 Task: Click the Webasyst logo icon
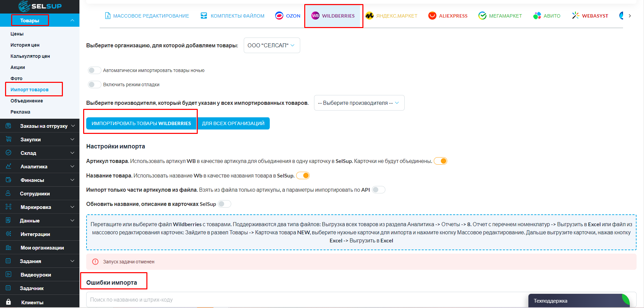pyautogui.click(x=575, y=16)
